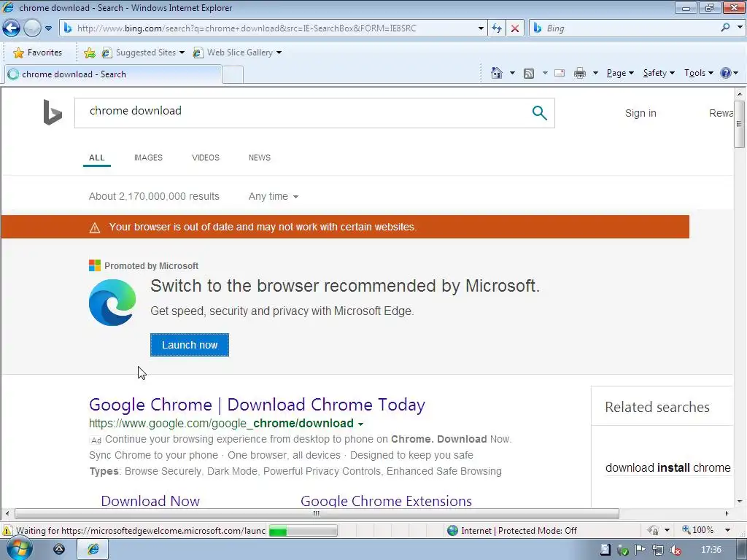Open a new blank tab
747x560 pixels.
click(x=233, y=75)
